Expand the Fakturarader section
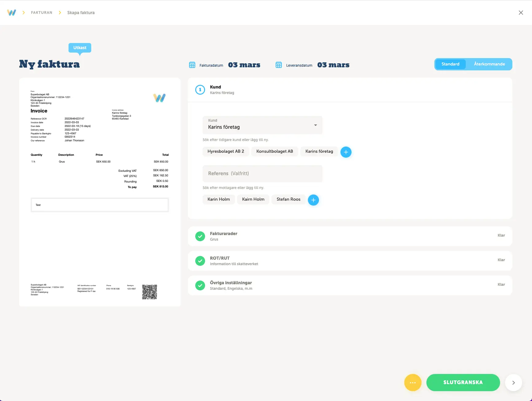This screenshot has width=532, height=401. (350, 236)
